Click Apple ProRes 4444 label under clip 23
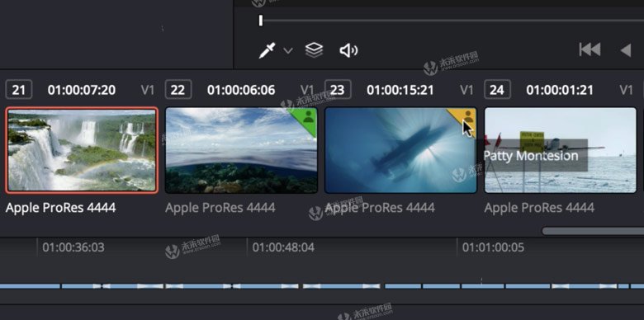 (x=380, y=208)
